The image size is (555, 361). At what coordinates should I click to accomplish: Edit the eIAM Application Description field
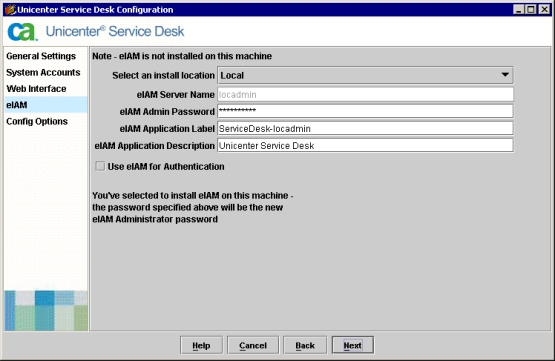(365, 145)
